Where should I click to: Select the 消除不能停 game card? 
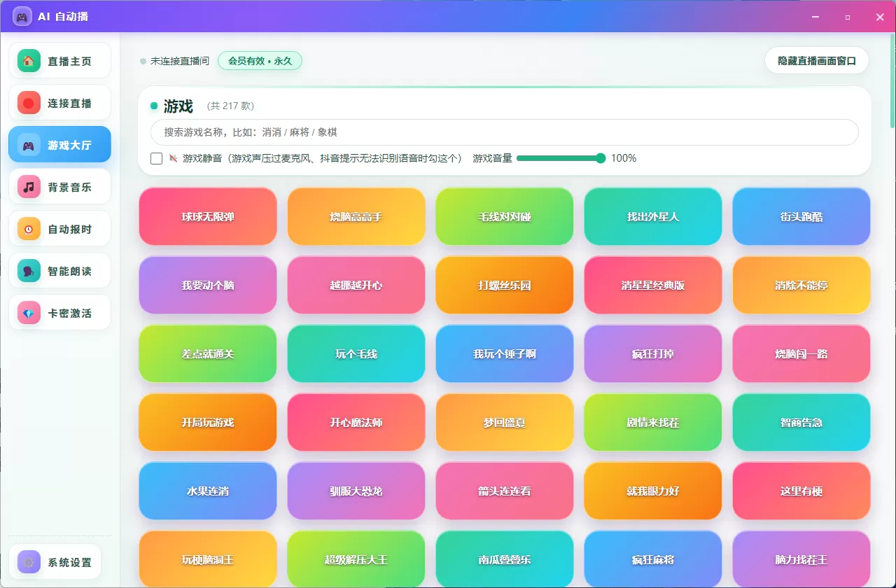click(x=801, y=285)
